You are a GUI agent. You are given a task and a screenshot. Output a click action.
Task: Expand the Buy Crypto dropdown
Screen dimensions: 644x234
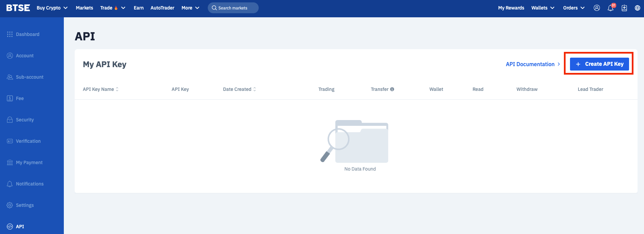52,8
